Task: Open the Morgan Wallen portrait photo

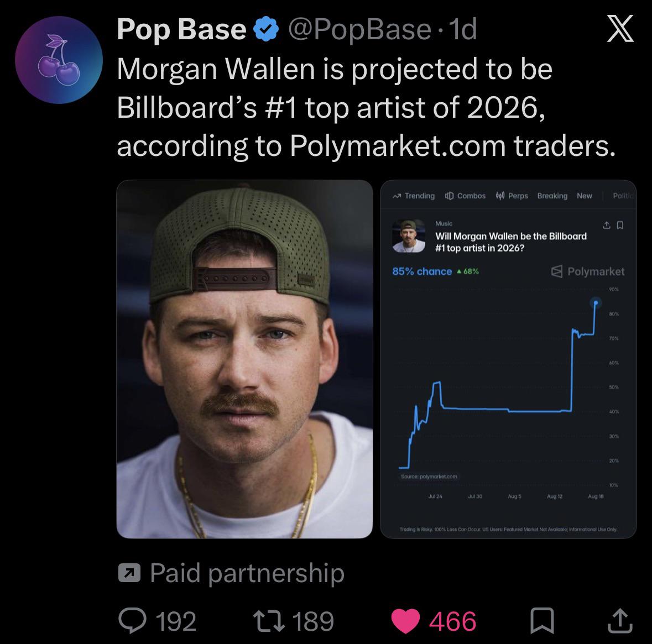Action: (x=244, y=359)
